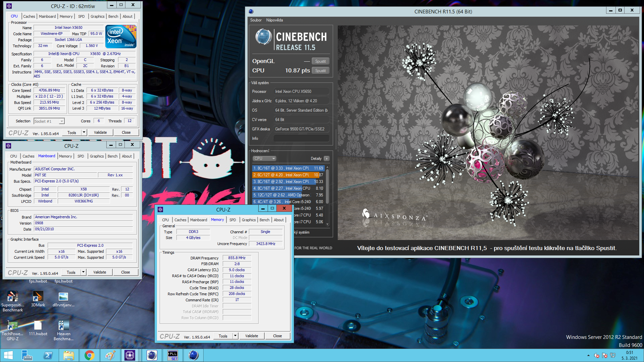Click Tools button in Memory CPU-Z window

[223, 336]
